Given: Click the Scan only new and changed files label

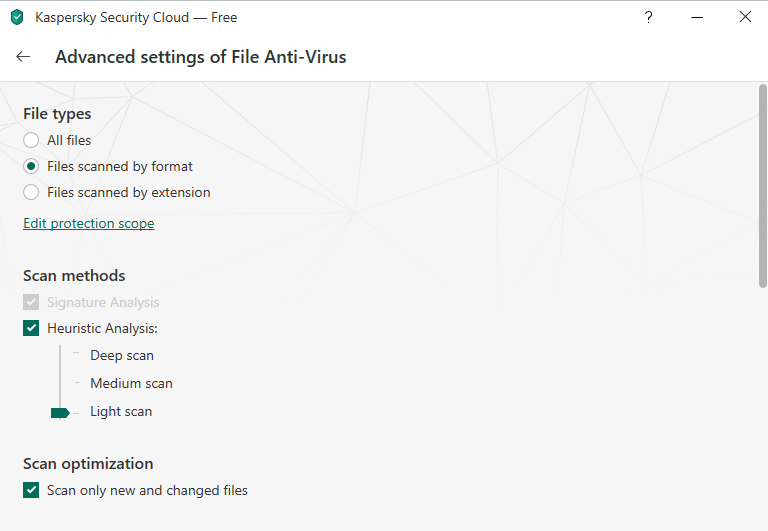Looking at the screenshot, I should coord(147,490).
